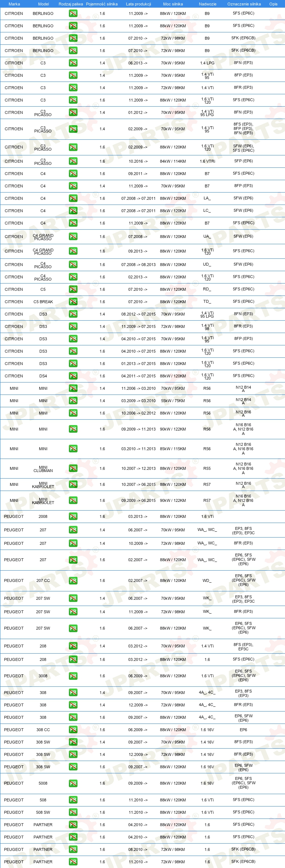Click the Opis column header

point(273,4)
